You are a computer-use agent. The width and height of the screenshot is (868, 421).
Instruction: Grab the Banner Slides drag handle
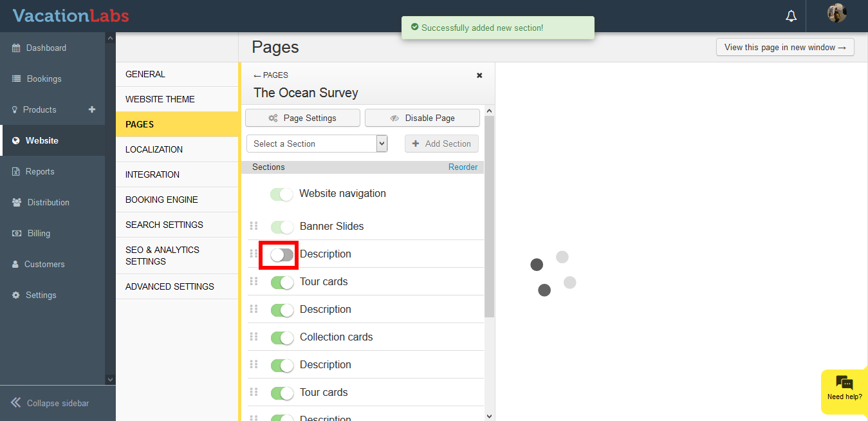point(254,226)
